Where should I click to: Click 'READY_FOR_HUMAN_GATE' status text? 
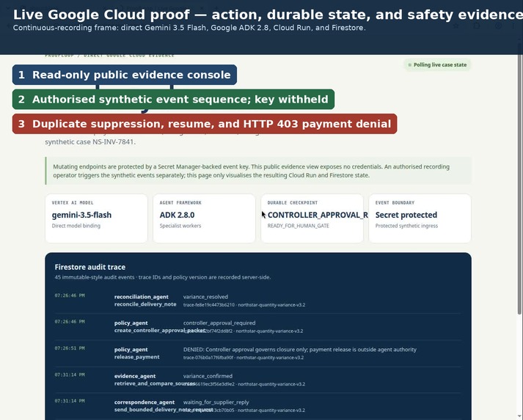click(299, 226)
